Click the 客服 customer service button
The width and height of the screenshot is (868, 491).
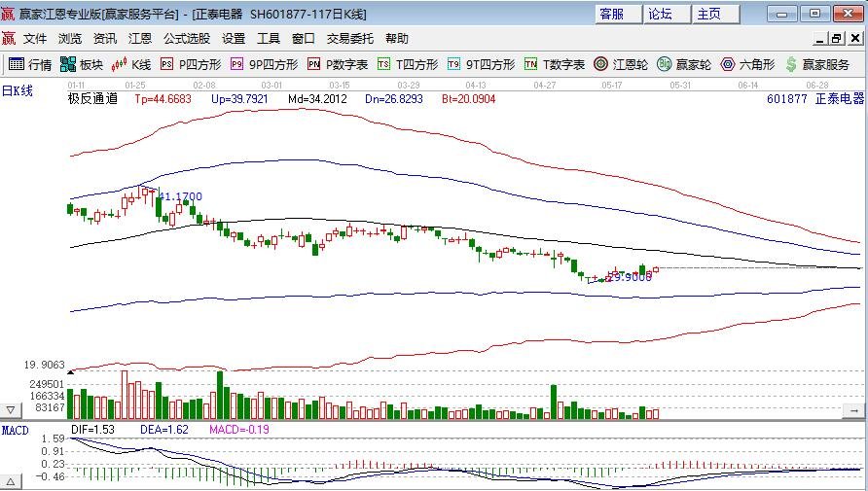tap(619, 15)
